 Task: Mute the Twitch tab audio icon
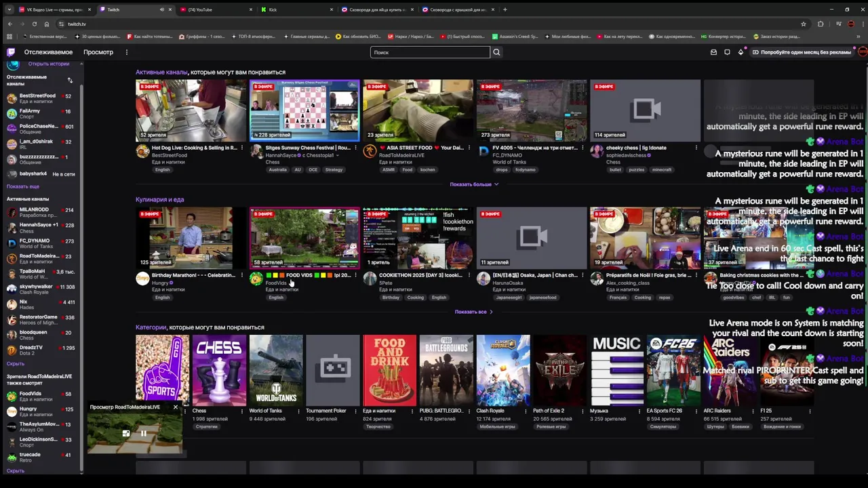click(x=161, y=9)
